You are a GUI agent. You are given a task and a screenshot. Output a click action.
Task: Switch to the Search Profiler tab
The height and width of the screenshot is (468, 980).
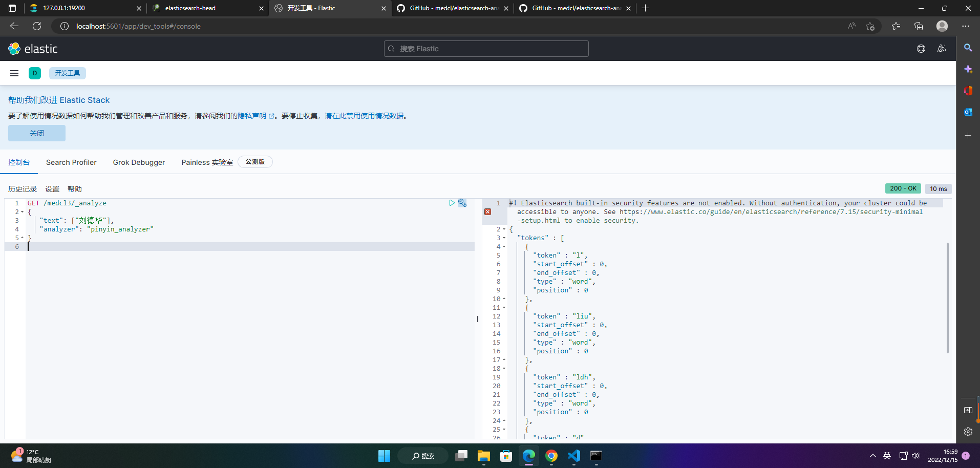(x=71, y=162)
